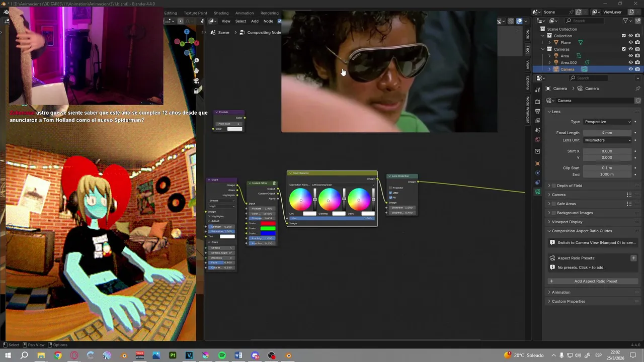Open the Windows Start menu
Image resolution: width=644 pixels, height=362 pixels.
click(8, 355)
